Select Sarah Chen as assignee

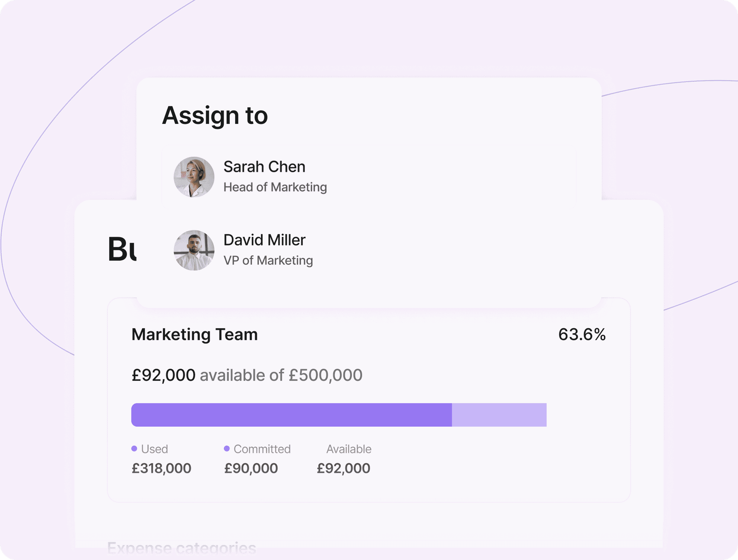click(x=369, y=177)
